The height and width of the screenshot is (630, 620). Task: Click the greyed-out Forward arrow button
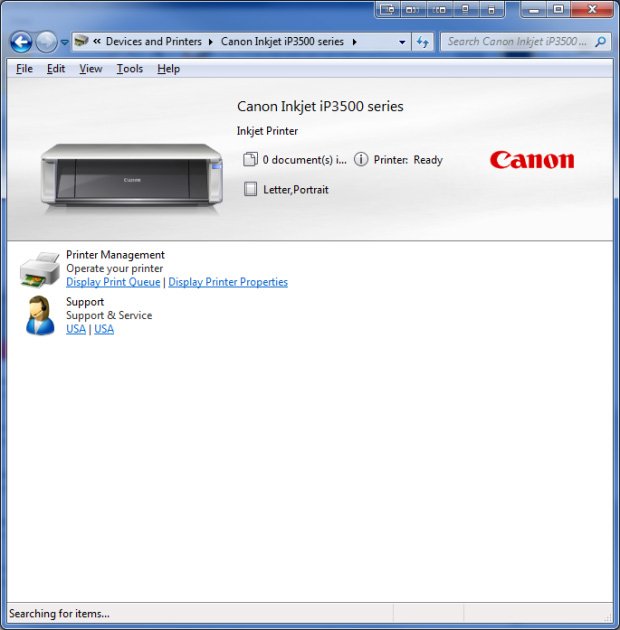click(x=46, y=42)
